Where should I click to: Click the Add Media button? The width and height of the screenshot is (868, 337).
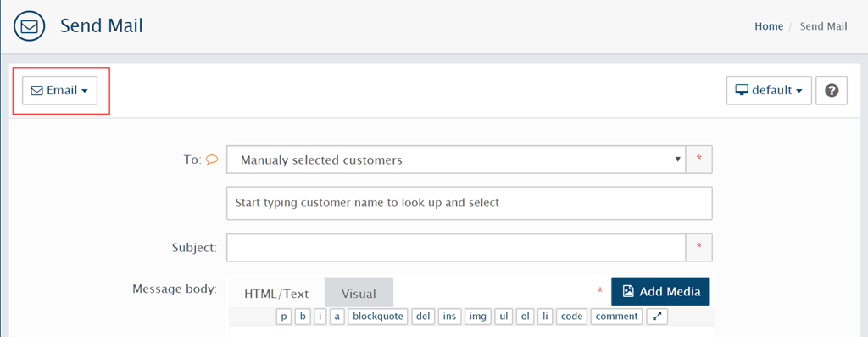[660, 291]
